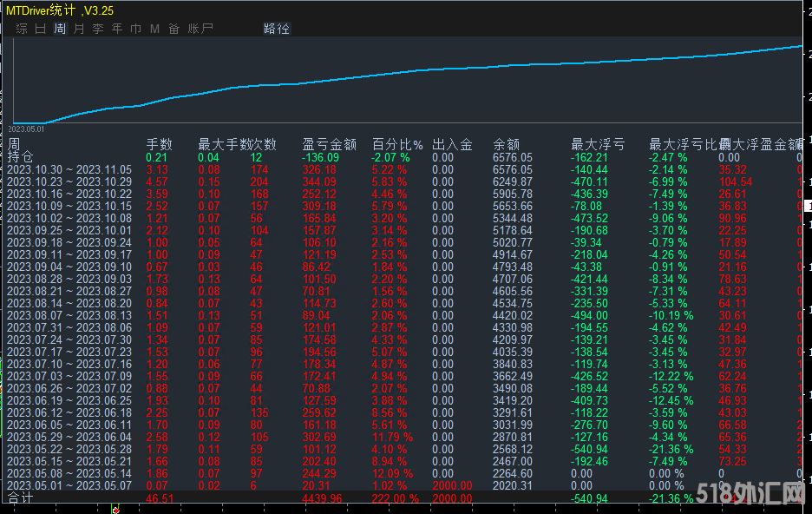This screenshot has height=514, width=812.
Task: Select the 2023.05.01 ~ 2023.05.07 week row
Action: pyautogui.click(x=69, y=485)
